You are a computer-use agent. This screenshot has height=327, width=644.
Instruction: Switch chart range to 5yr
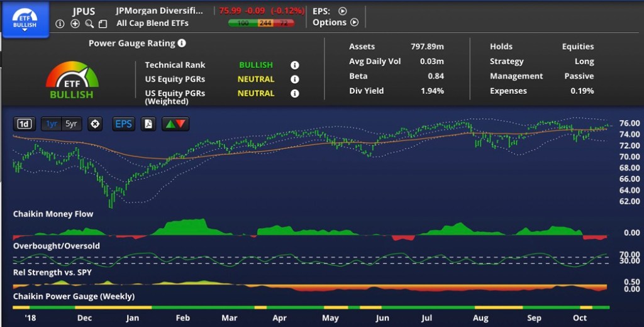pos(72,124)
